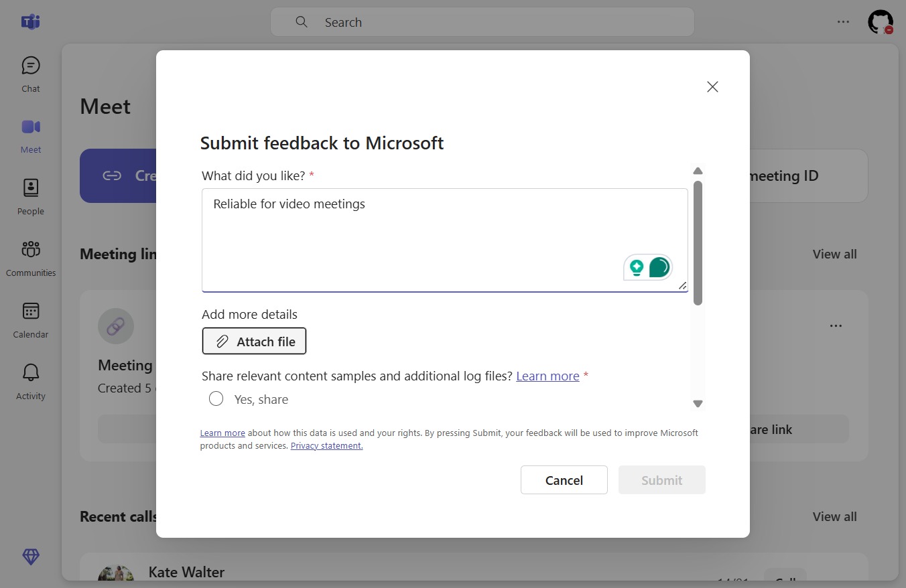Click the Meet page heading
The height and width of the screenshot is (588, 906).
pyautogui.click(x=105, y=106)
